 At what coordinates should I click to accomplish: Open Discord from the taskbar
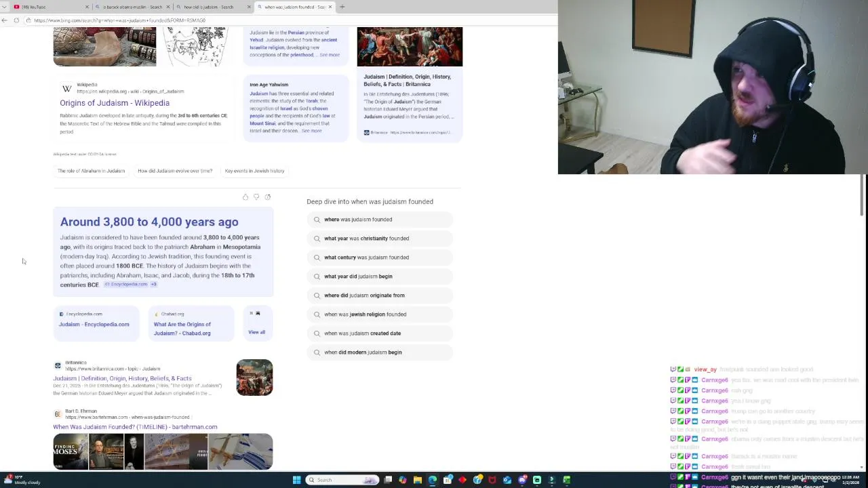click(522, 480)
